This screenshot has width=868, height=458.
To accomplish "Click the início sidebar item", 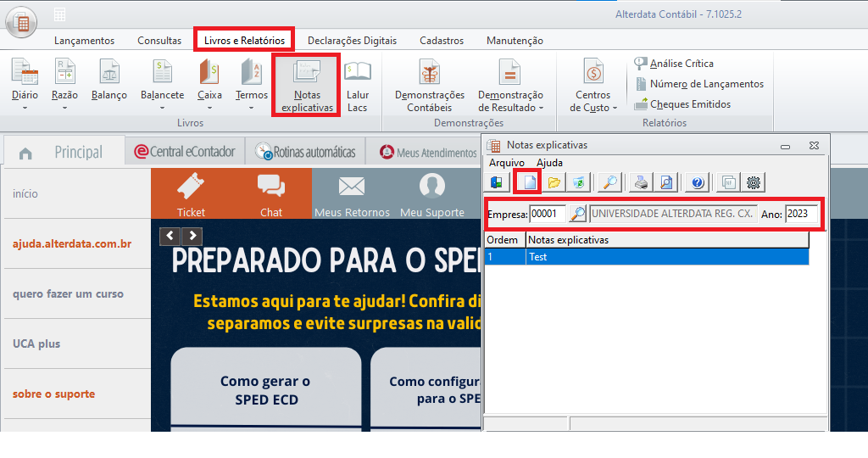I will click(25, 194).
